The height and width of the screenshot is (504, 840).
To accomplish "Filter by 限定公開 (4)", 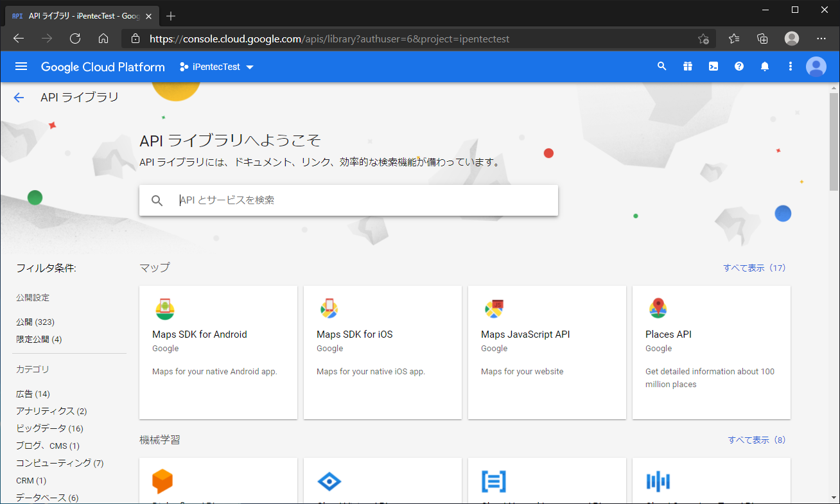I will (x=39, y=339).
